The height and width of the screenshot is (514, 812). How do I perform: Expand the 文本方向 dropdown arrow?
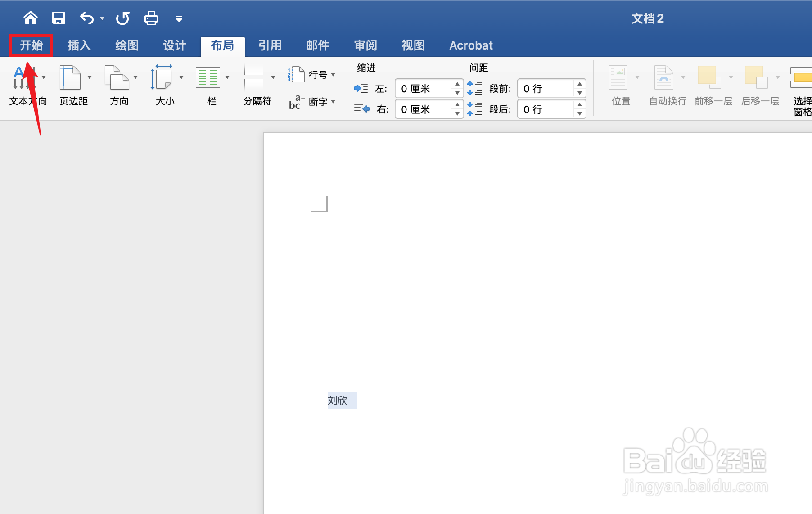tap(44, 77)
